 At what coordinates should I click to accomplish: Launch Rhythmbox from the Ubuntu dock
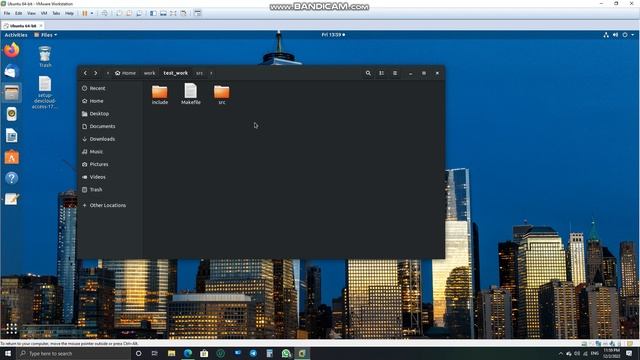11,114
